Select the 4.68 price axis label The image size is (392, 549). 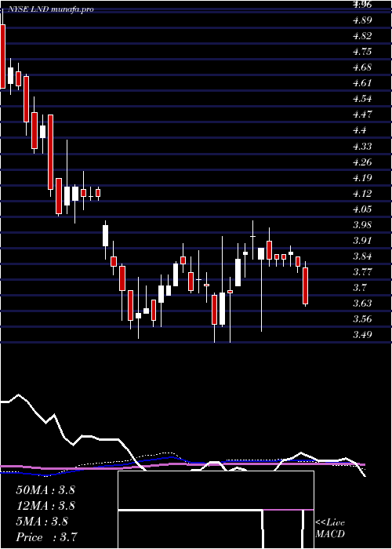coord(362,67)
